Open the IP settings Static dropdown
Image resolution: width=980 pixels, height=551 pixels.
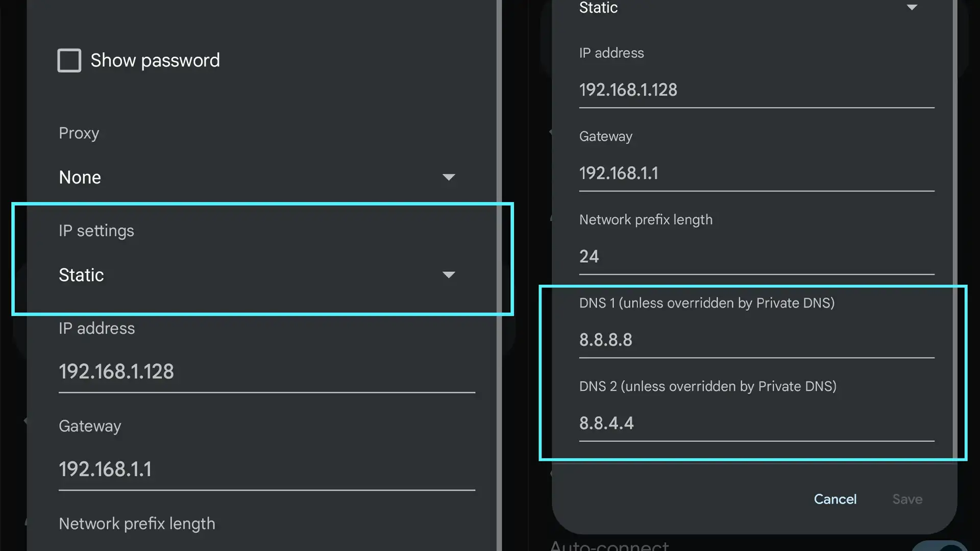point(255,275)
